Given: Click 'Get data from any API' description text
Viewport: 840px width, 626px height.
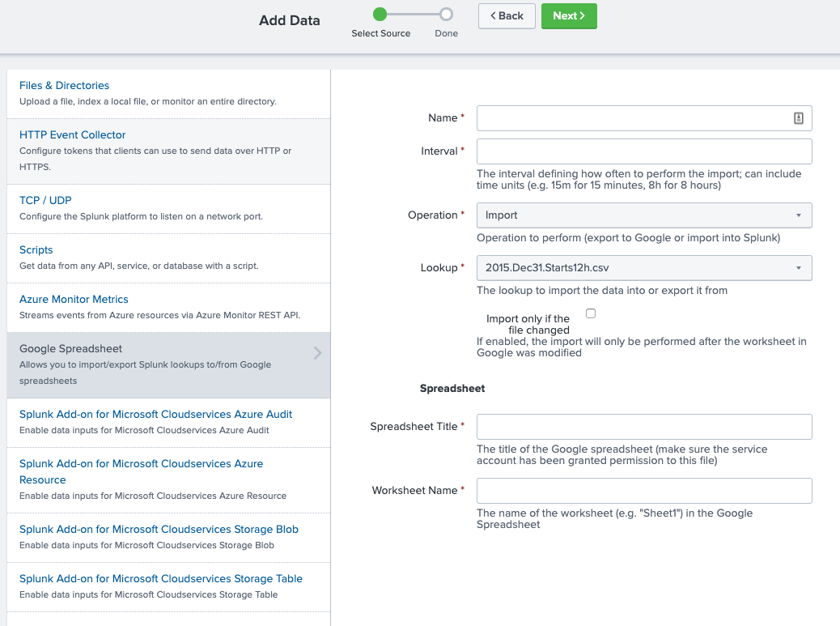Looking at the screenshot, I should pyautogui.click(x=138, y=266).
